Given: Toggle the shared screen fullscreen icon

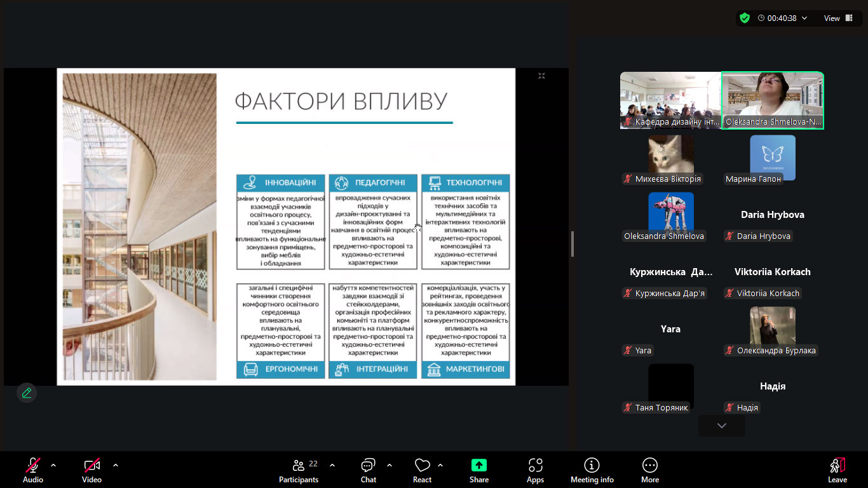Looking at the screenshot, I should click(x=541, y=76).
